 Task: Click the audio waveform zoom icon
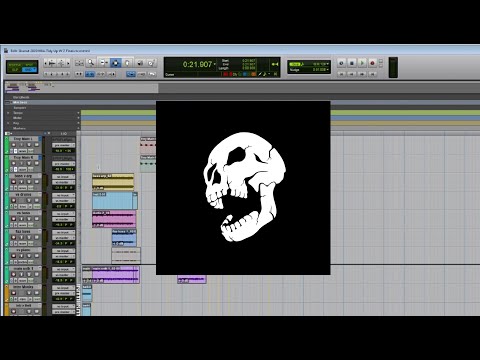click(x=52, y=63)
